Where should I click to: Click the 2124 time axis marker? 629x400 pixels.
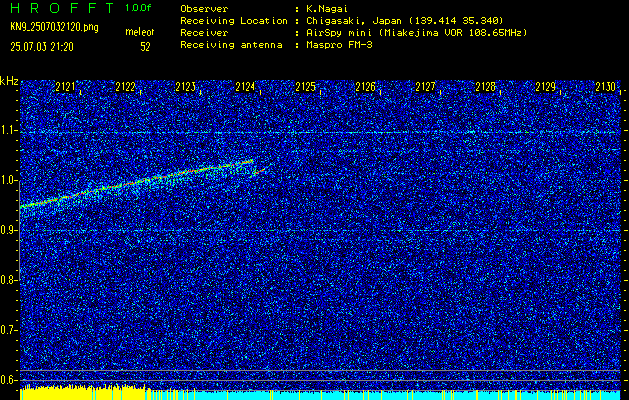(245, 87)
